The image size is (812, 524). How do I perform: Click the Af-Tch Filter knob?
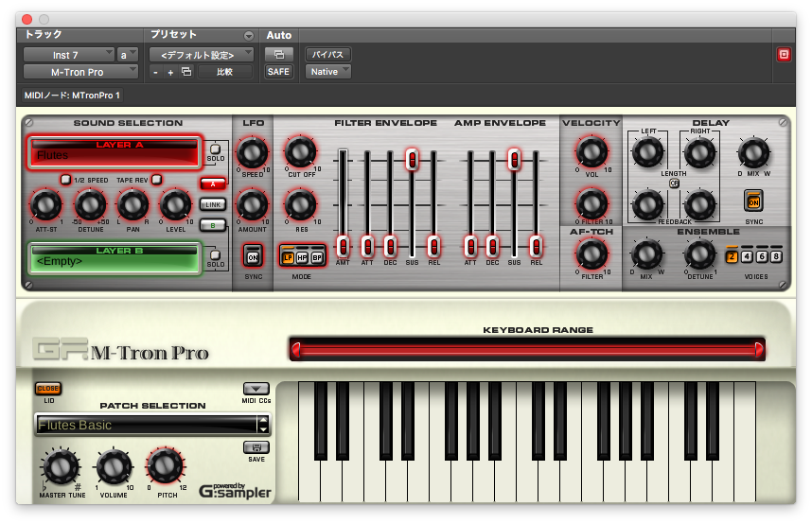coord(591,254)
